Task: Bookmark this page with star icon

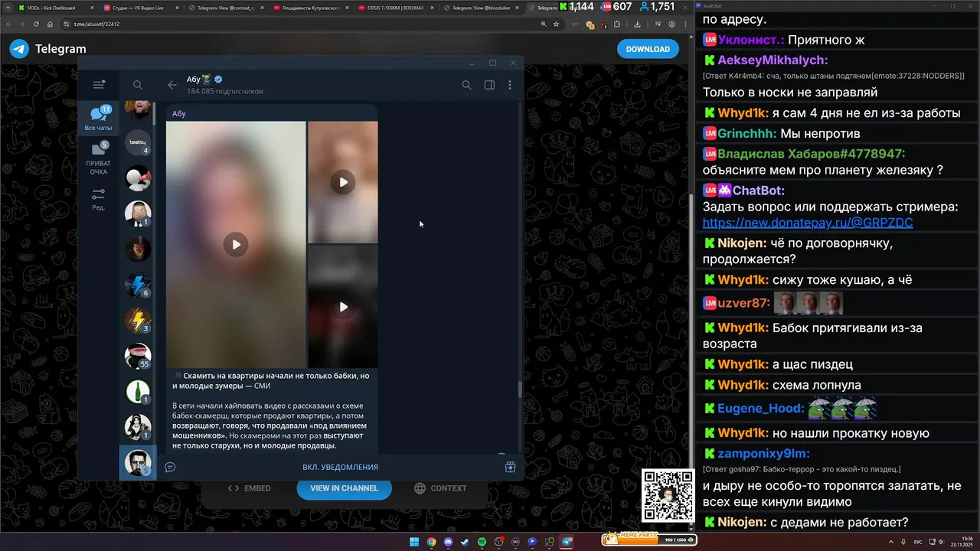Action: 556,24
